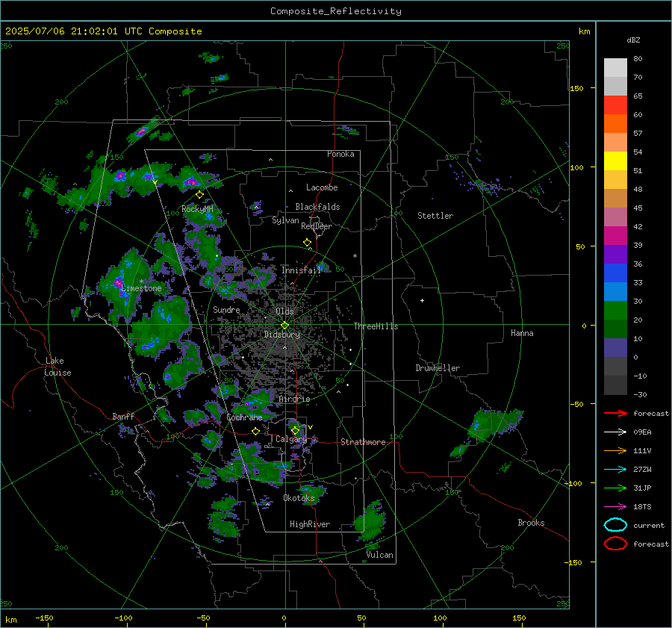Click the Limestone label on the map

[141, 288]
